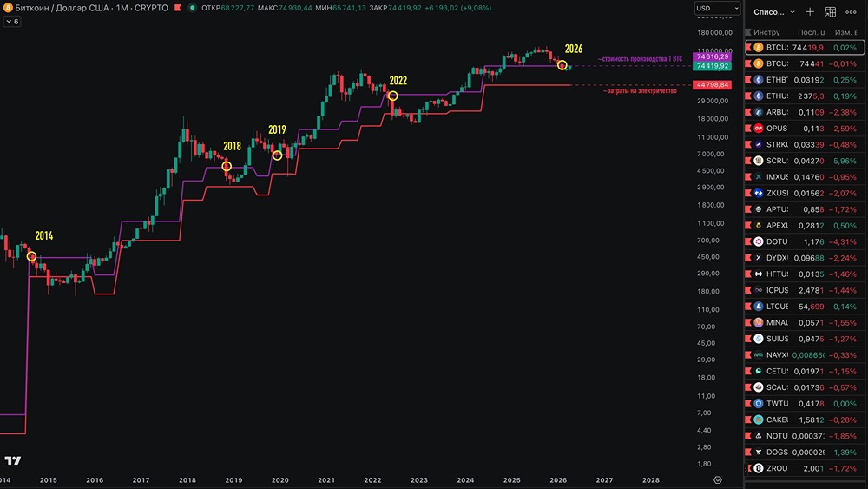This screenshot has height=489, width=868.
Task: Click the 2019 yellow year label
Action: 278,129
